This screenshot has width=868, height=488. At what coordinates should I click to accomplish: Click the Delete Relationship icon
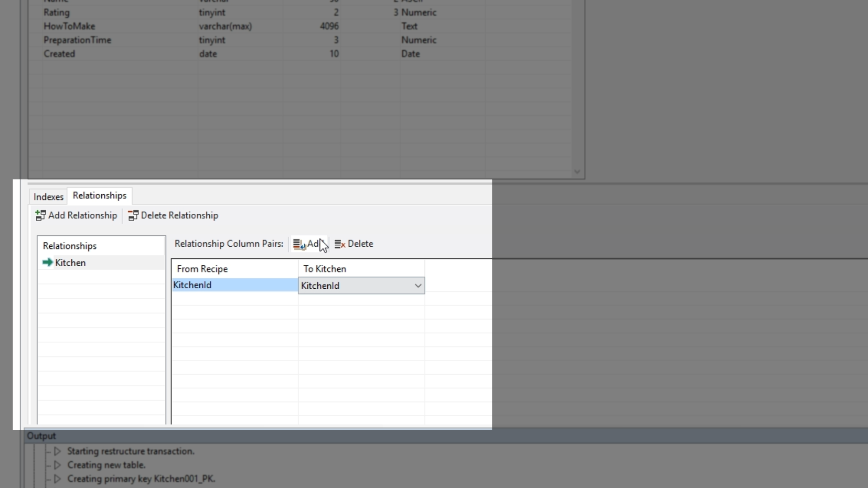[133, 216]
